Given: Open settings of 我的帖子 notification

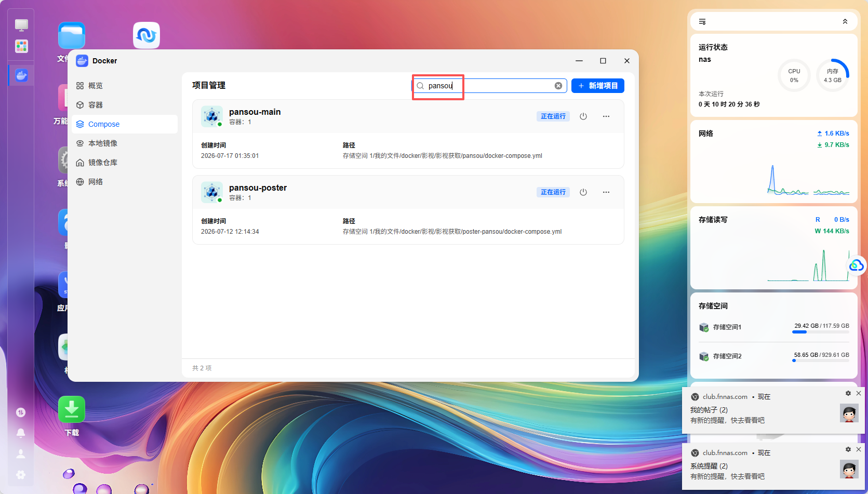Looking at the screenshot, I should pos(848,394).
